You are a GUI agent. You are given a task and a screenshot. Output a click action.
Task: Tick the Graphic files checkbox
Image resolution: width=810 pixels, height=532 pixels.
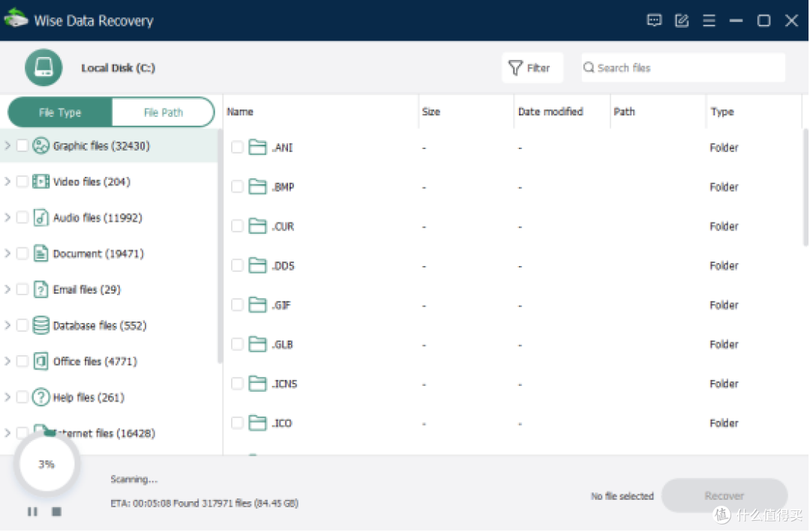click(22, 146)
